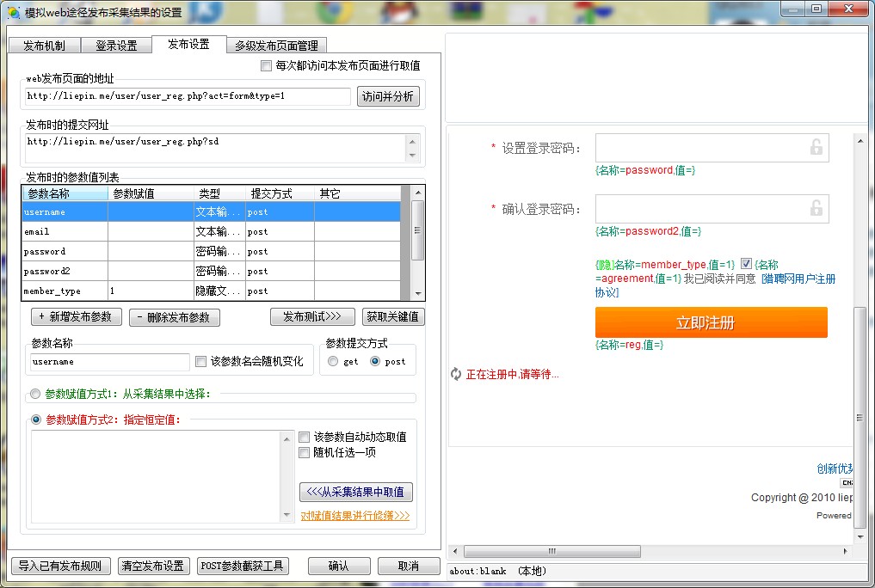
Task: Select the get submission method
Action: 333,362
